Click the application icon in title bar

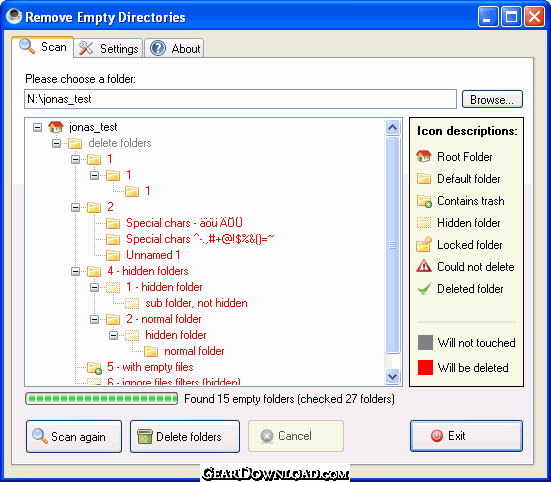click(x=14, y=17)
